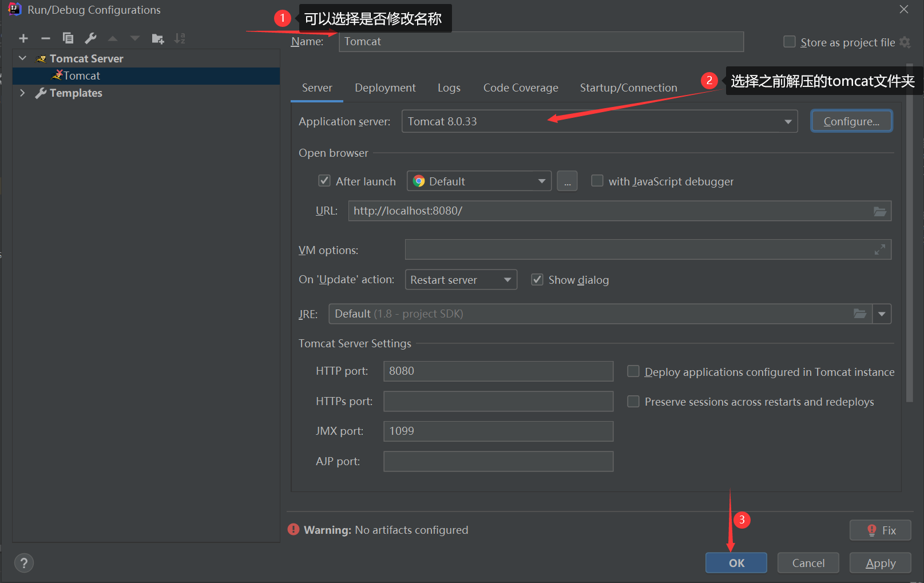Image resolution: width=924 pixels, height=583 pixels.
Task: Click the Name input field
Action: click(x=541, y=42)
